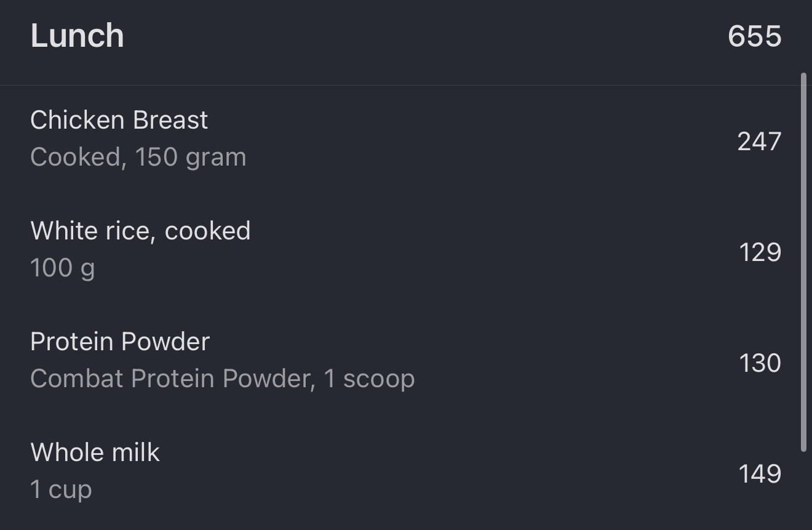Click the "1 cup" serving size text

(x=61, y=490)
